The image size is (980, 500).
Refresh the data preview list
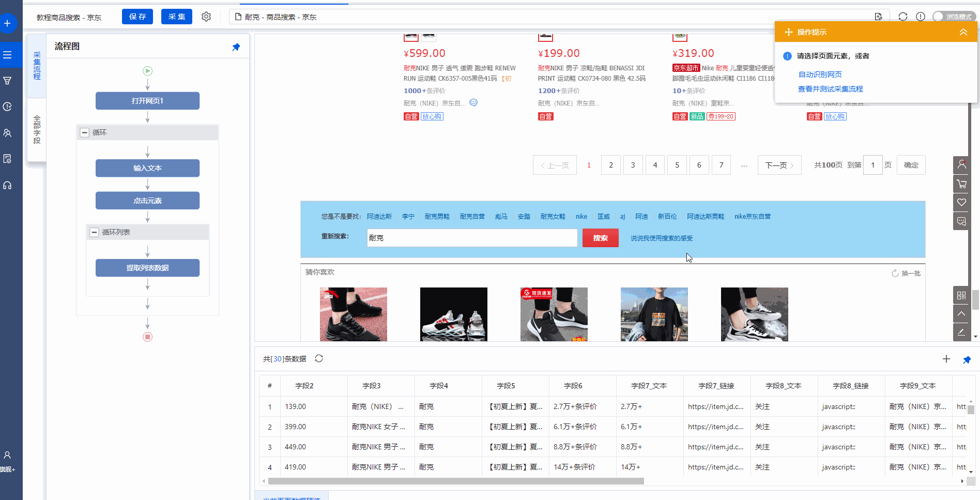tap(319, 358)
